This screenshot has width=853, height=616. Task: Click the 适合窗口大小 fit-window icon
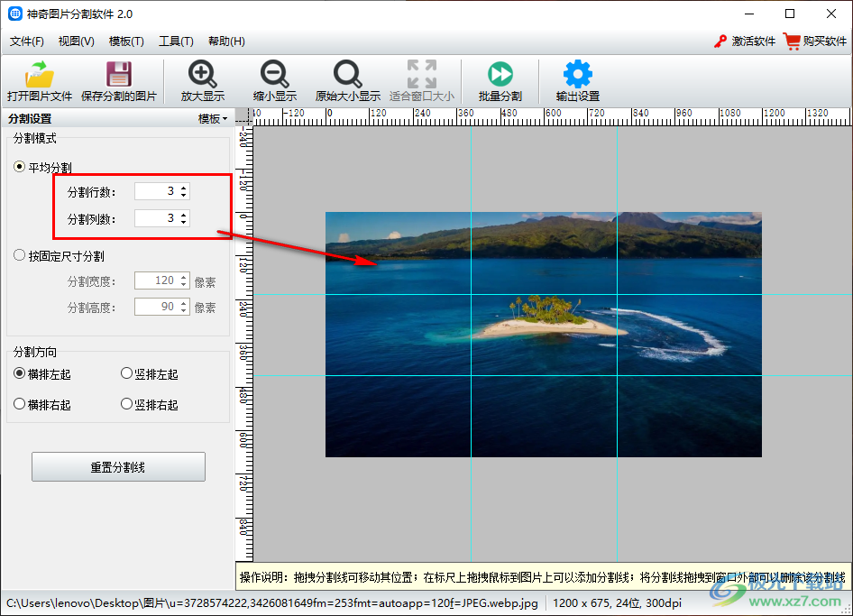pyautogui.click(x=422, y=74)
